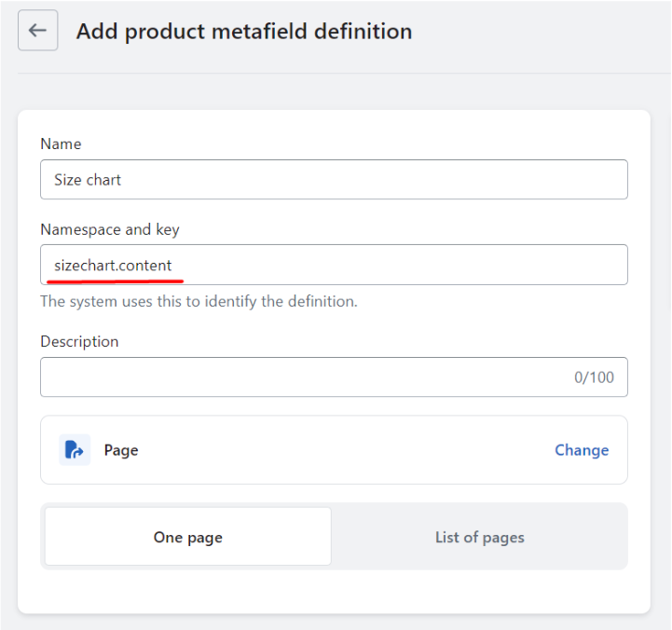Click the Add product metafield definition heading

tap(244, 32)
